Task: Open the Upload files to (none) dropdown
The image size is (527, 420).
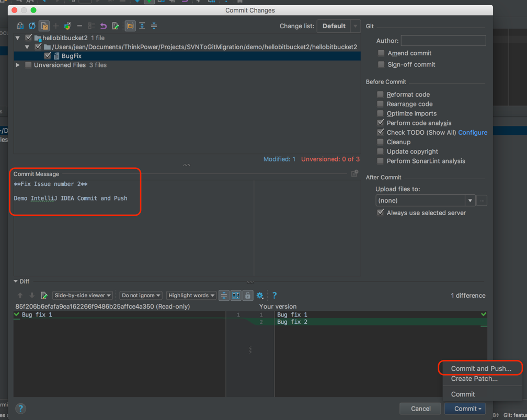Action: tap(425, 201)
